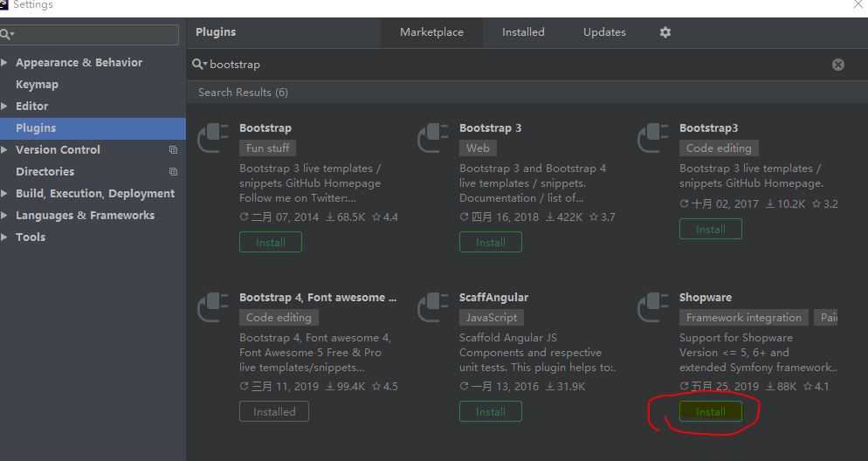Focus the settings search field

pos(90,34)
